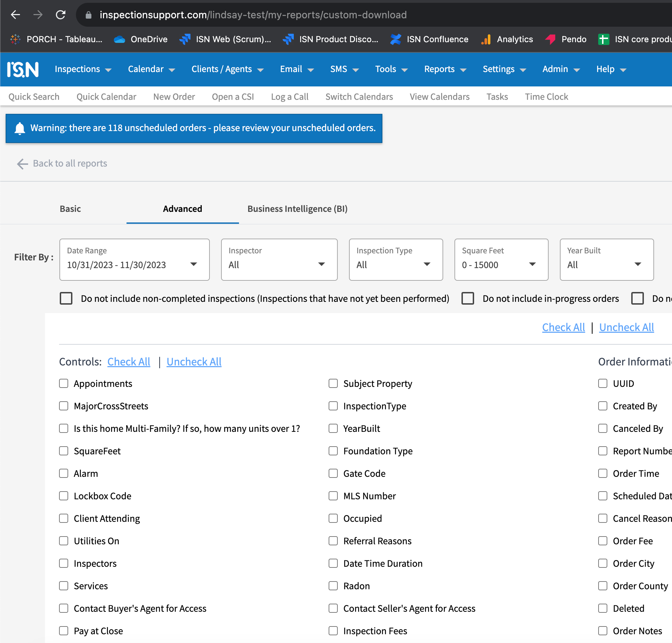
Task: Open the ISN Confluence bookmark
Action: [429, 39]
